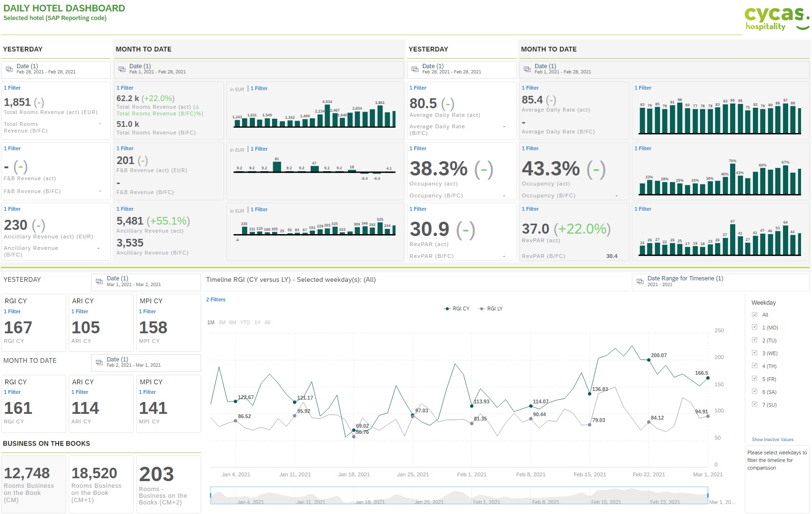Click the bar labeled 81 in F&B chart
The width and height of the screenshot is (812, 514).
(277, 167)
